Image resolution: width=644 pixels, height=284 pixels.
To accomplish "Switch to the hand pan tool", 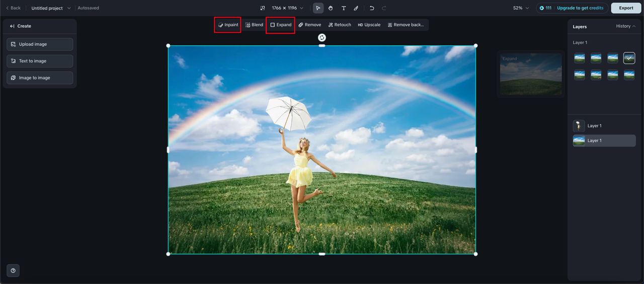I will tap(331, 8).
